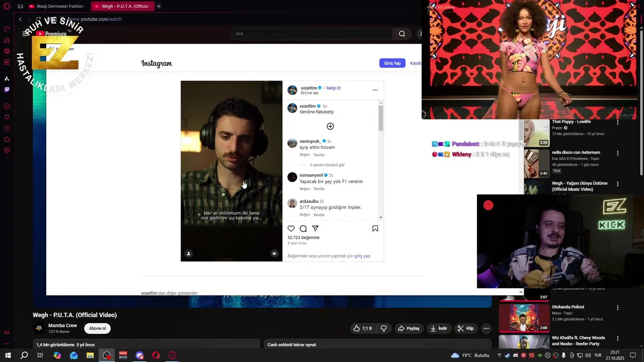Screen dimensions: 644x362
Task: Open GX Control speedometer in sidebar
Action: click(7, 29)
